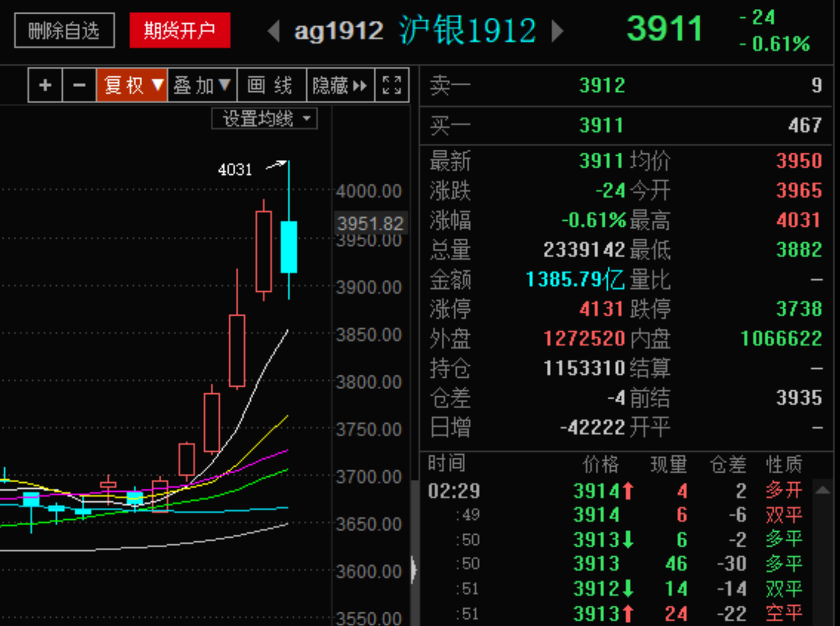Image resolution: width=840 pixels, height=626 pixels.
Task: Click the 均价 value 3950
Action: 799,160
